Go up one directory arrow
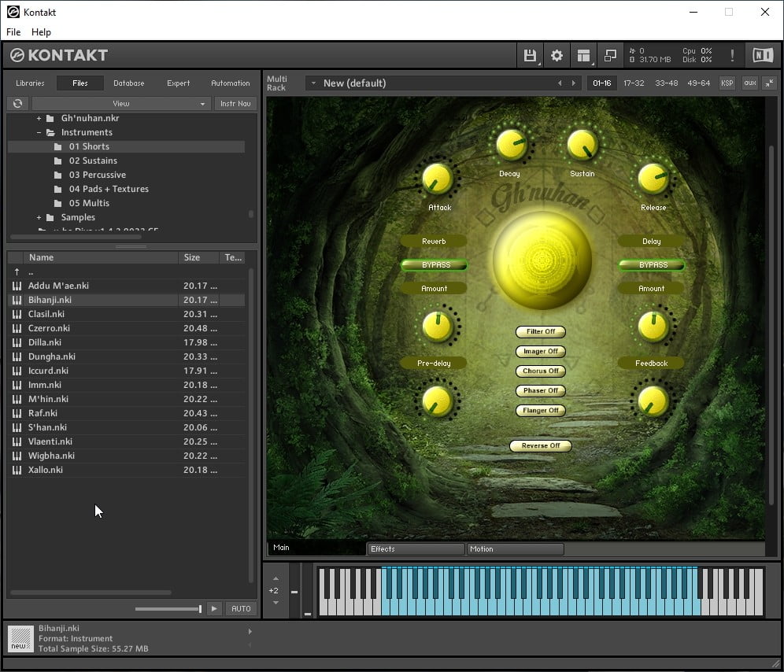This screenshot has width=784, height=672. (x=17, y=272)
